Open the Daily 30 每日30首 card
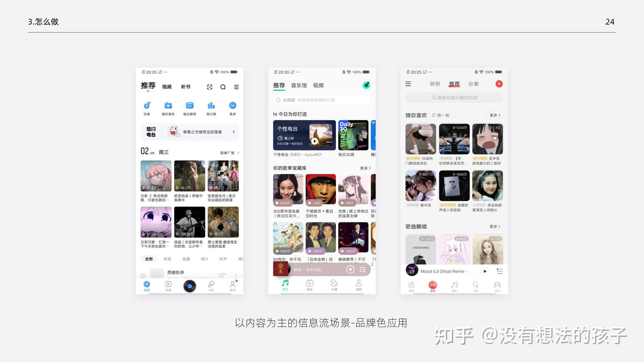644x362 pixels. pos(353,135)
